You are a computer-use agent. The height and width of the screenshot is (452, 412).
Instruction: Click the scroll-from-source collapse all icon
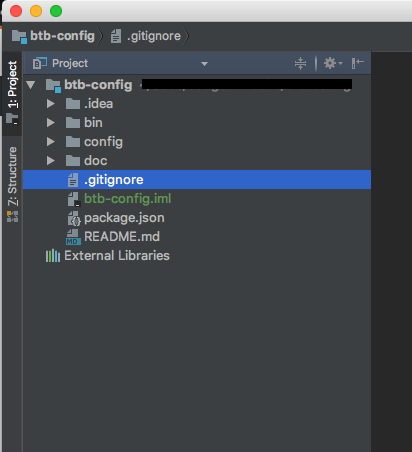[x=300, y=63]
